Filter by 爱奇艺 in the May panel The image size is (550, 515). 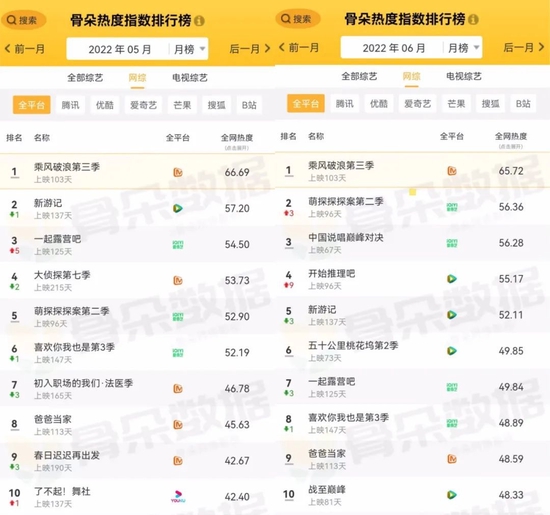(143, 105)
